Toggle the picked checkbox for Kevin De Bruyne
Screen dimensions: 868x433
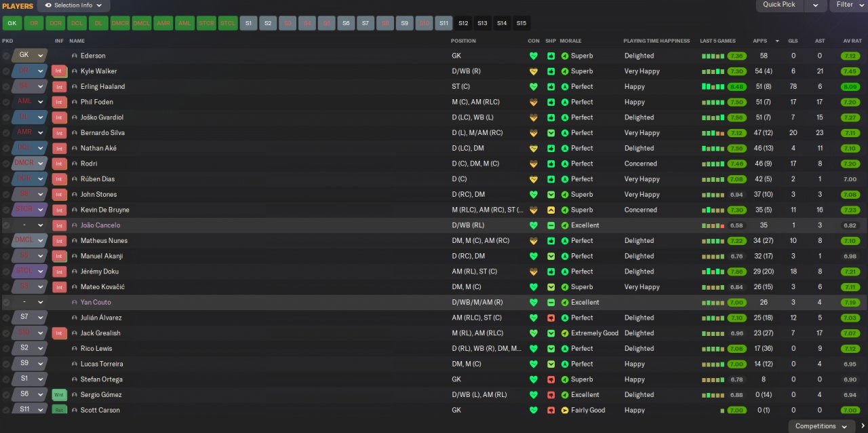[x=6, y=210]
